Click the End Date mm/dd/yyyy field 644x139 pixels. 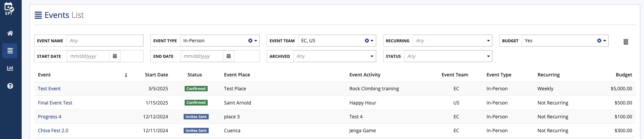pos(202,56)
